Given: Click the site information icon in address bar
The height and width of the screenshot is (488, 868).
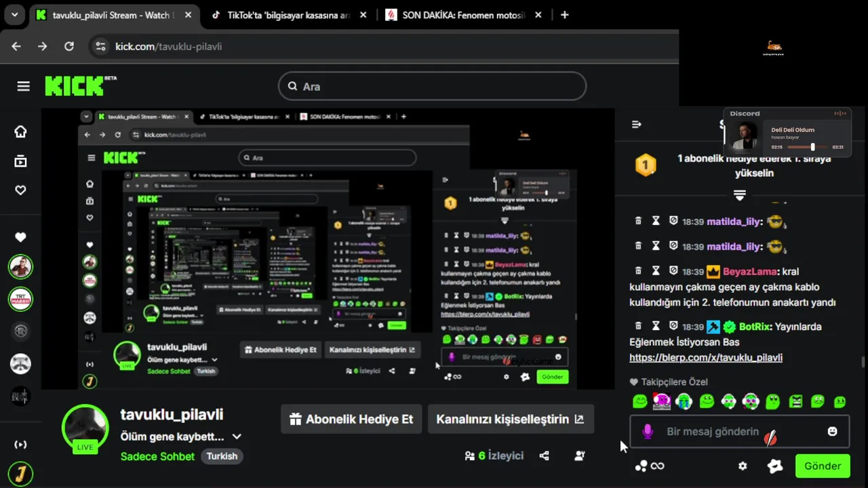Looking at the screenshot, I should (x=100, y=46).
